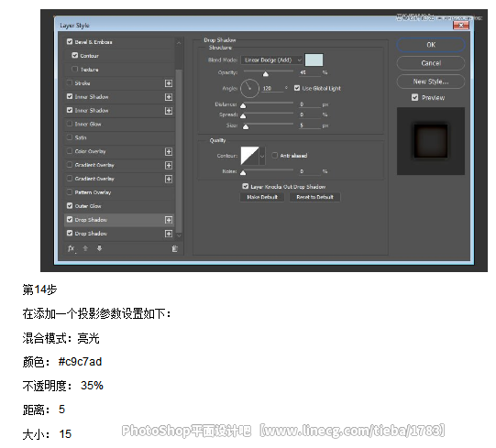This screenshot has width=496, height=448.
Task: Close the Layer Style dialog
Action: click(461, 26)
